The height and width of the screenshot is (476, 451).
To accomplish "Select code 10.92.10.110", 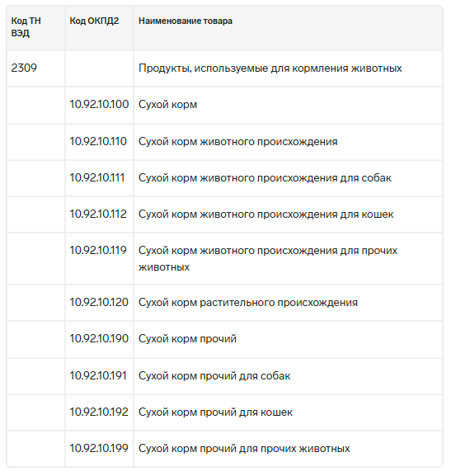I will coord(98,141).
